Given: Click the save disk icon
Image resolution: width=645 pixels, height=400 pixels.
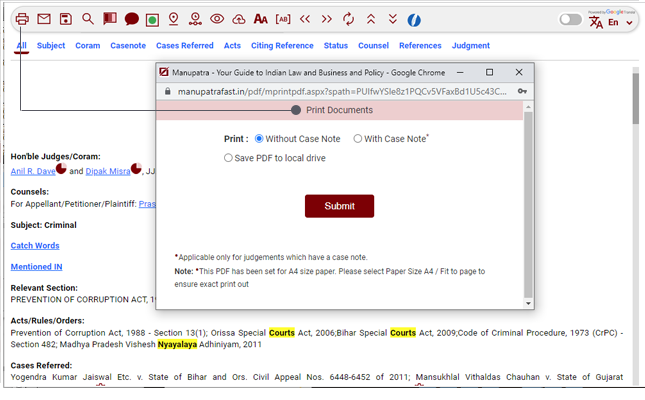Looking at the screenshot, I should [66, 19].
